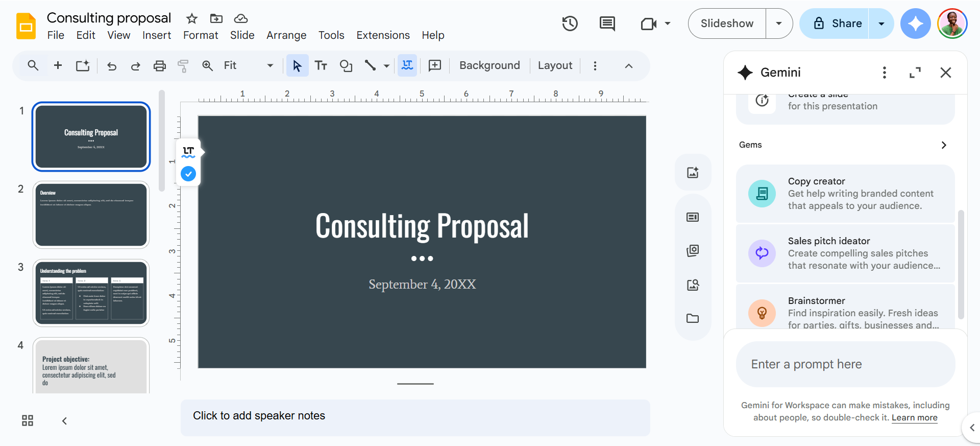Screen dimensions: 980x446
Task: Select the arrow cursor tool
Action: 297,65
